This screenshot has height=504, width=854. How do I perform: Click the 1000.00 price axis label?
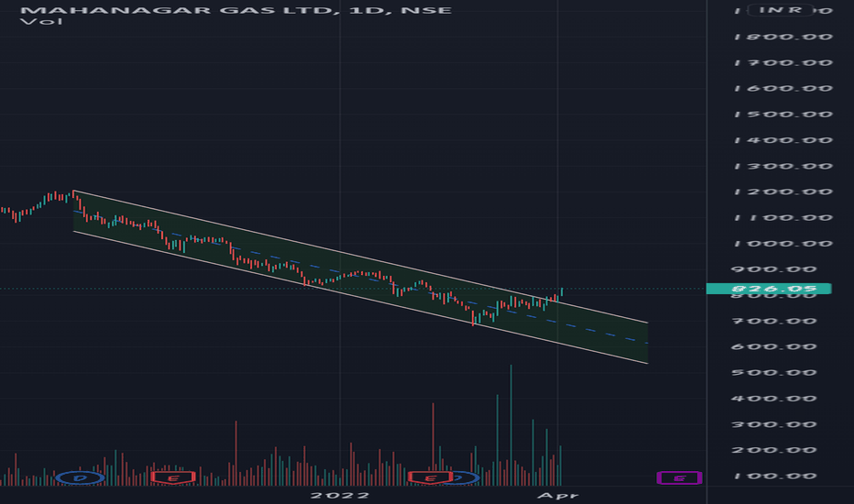tap(783, 244)
